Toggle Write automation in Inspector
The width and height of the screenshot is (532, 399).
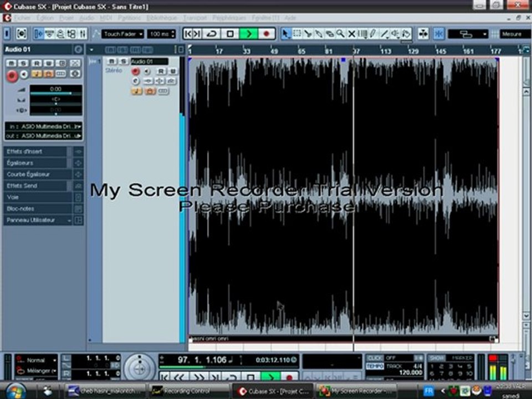coord(49,63)
